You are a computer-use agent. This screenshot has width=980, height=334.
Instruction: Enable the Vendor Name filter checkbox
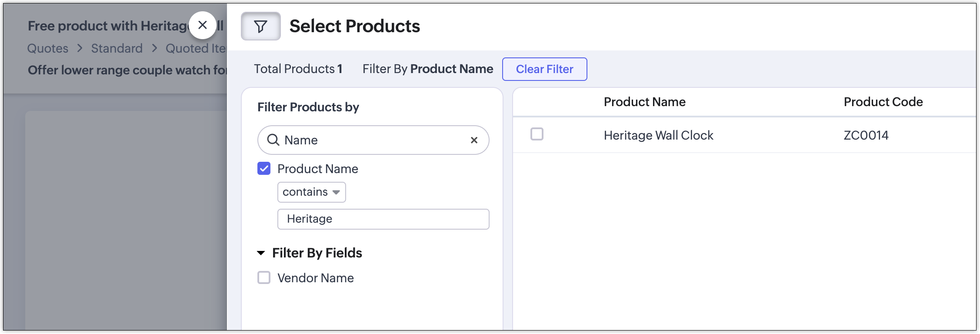coord(264,278)
